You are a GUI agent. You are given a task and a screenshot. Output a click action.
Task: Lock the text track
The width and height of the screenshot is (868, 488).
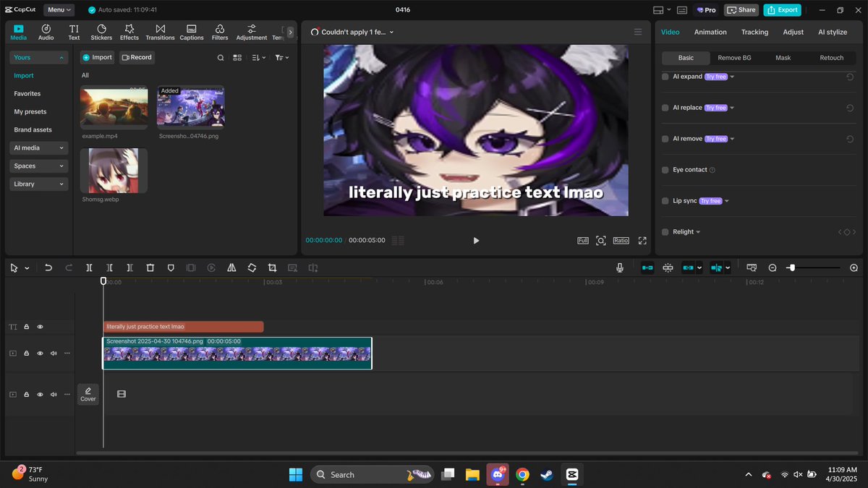click(x=27, y=327)
